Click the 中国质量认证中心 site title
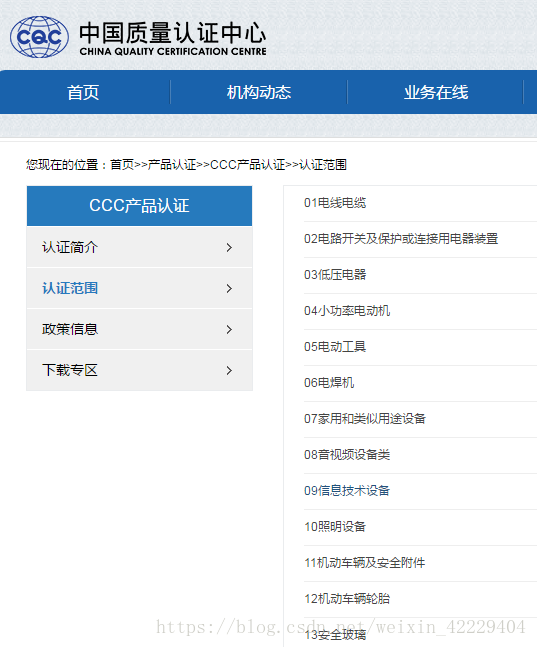This screenshot has height=647, width=537. coord(173,33)
